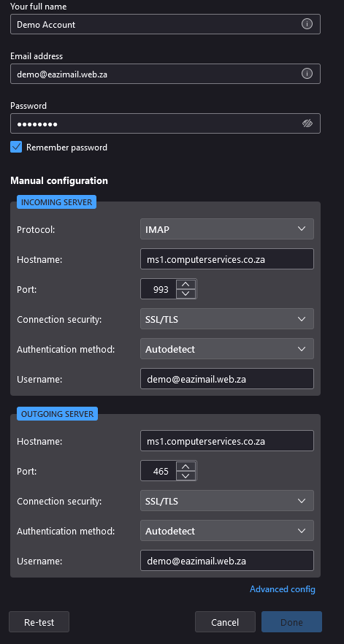This screenshot has height=644, width=344.
Task: Open the Protocol IMAP dropdown
Action: pos(227,229)
